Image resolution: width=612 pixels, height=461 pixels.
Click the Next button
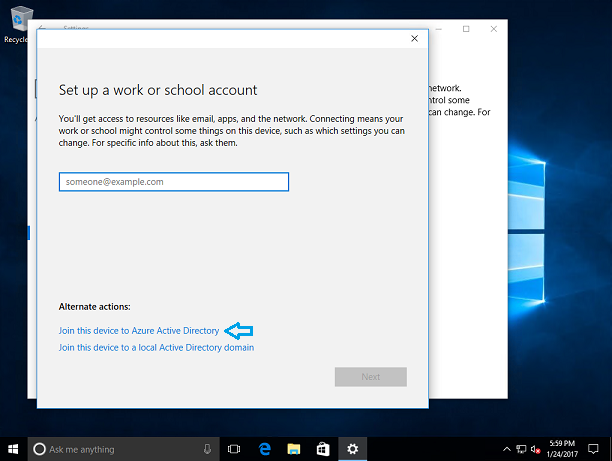pyautogui.click(x=370, y=377)
